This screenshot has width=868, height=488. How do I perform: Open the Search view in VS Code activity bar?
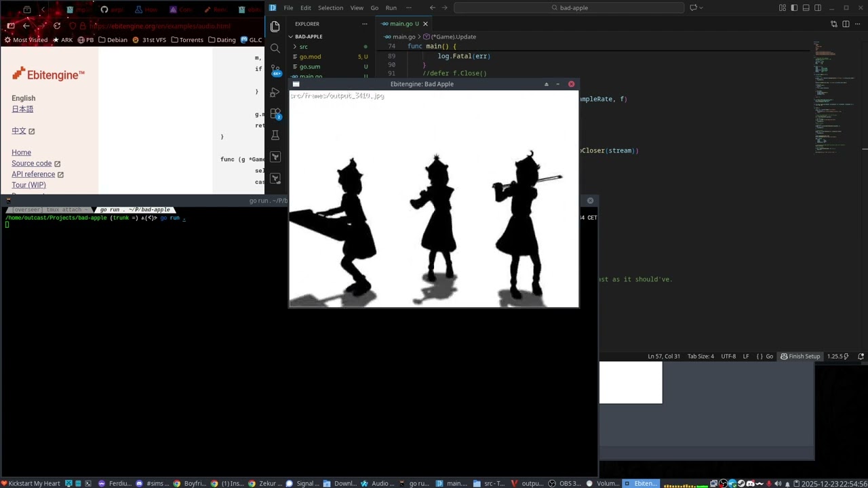click(x=275, y=48)
